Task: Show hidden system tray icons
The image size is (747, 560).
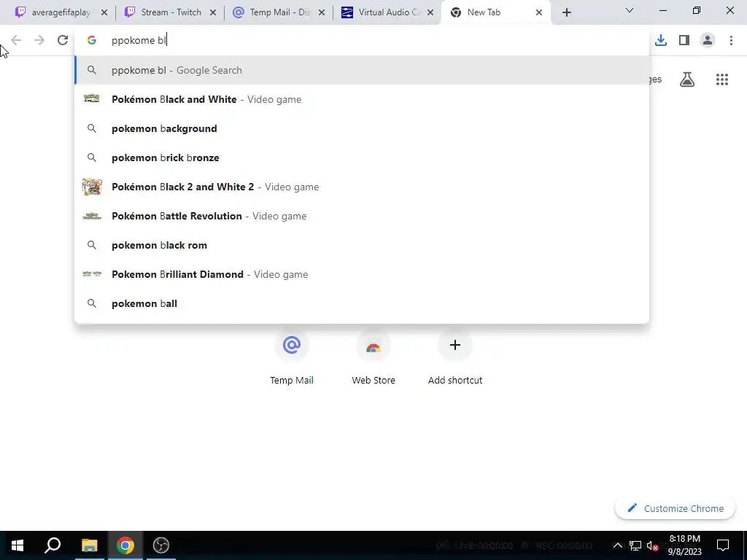Action: click(x=617, y=545)
